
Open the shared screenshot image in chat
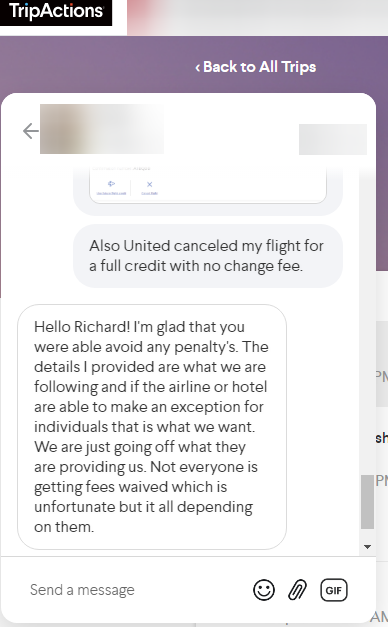click(x=208, y=186)
